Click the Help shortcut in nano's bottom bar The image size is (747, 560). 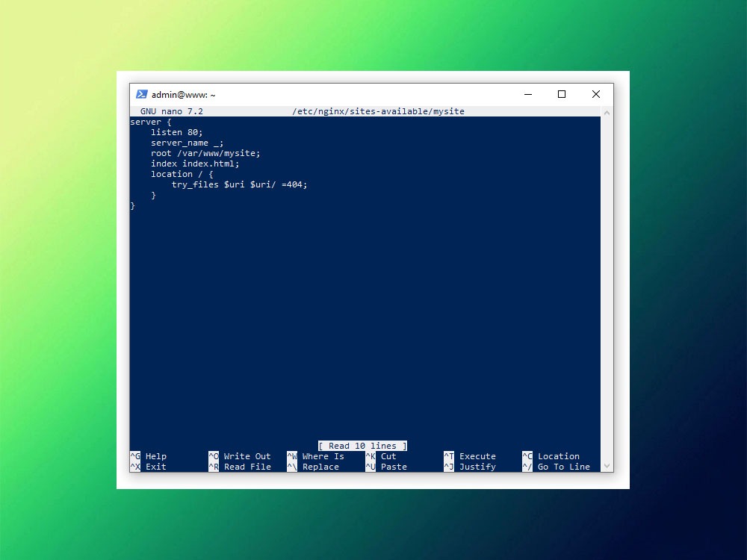(156, 456)
